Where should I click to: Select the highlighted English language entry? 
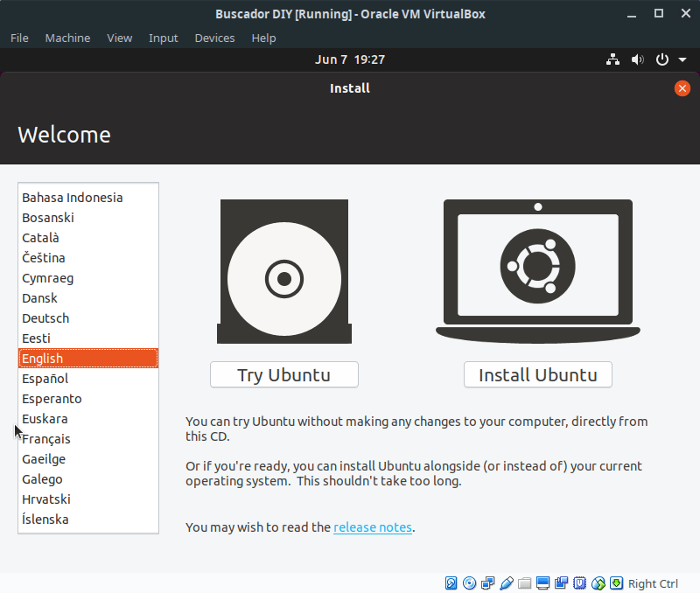88,359
